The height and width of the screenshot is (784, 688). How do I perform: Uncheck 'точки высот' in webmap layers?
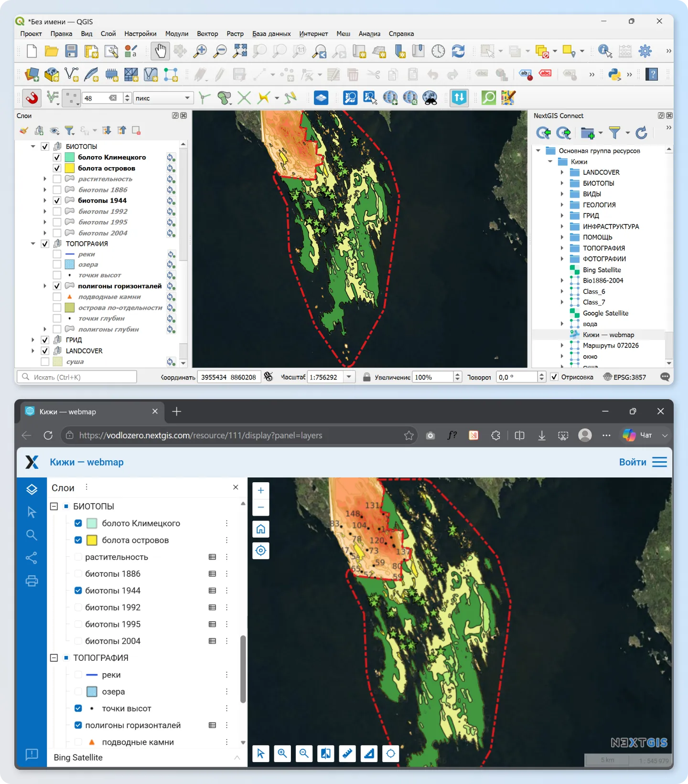pos(78,708)
